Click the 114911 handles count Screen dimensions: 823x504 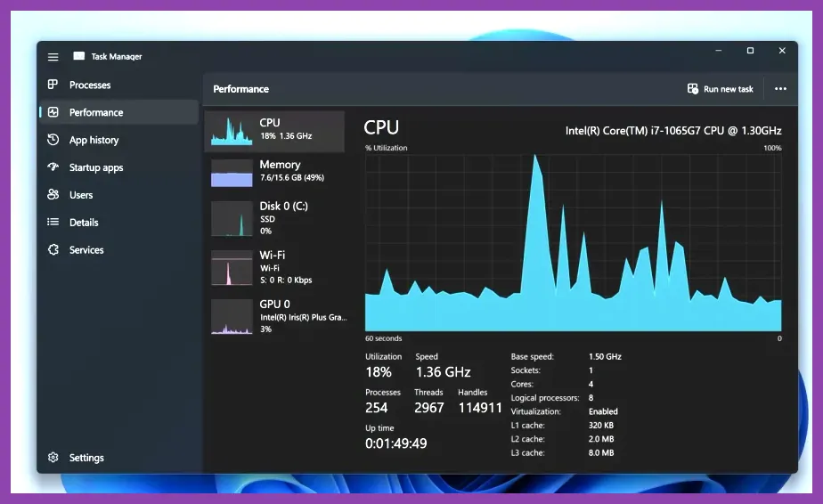coord(480,408)
